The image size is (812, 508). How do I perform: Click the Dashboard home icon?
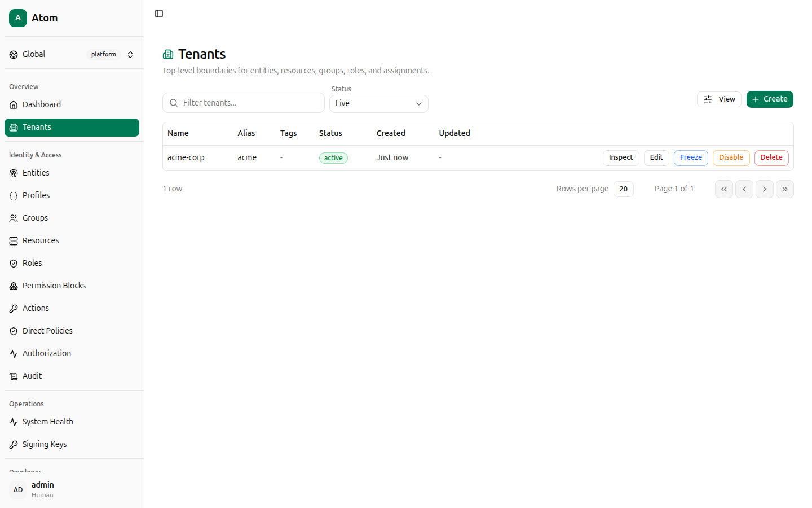[14, 105]
